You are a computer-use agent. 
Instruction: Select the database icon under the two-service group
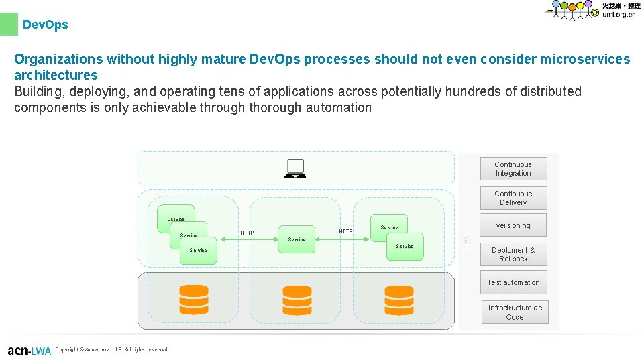398,300
